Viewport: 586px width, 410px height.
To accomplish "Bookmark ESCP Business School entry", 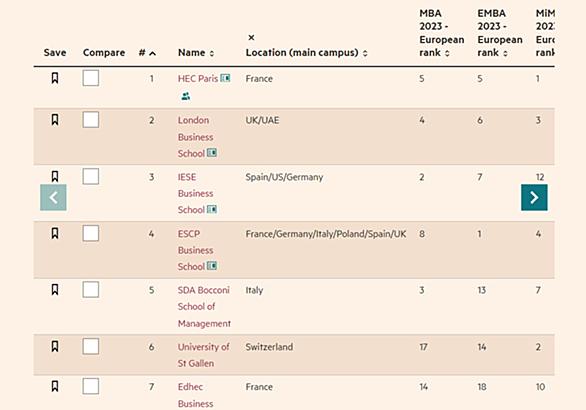I will [x=55, y=233].
